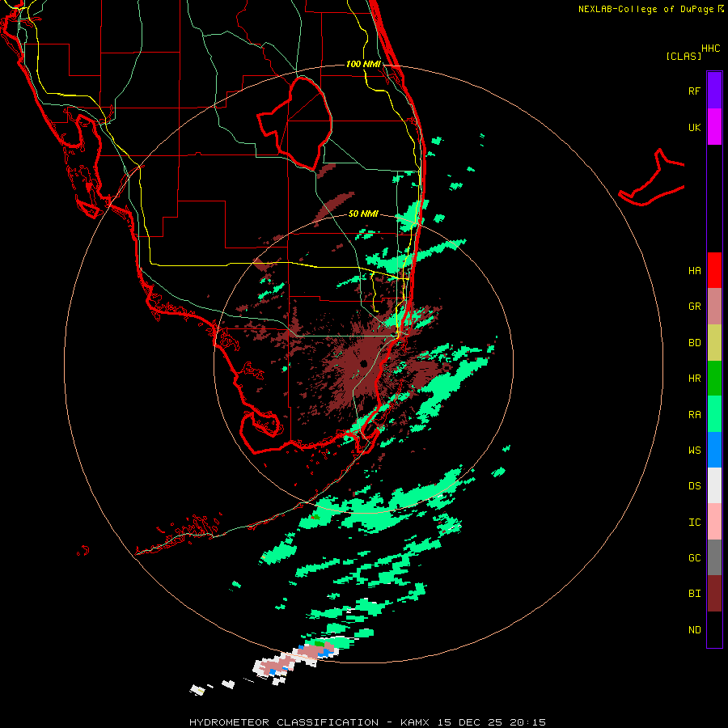Click the HA legend label
The width and height of the screenshot is (728, 728).
tap(694, 271)
